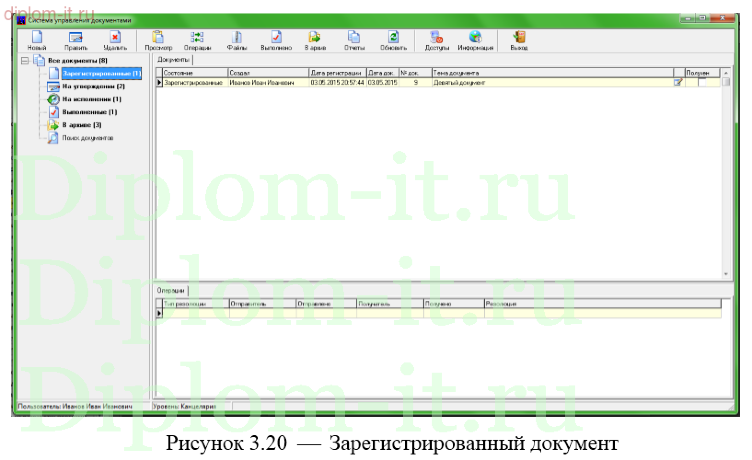Sort by № док. column header
Screen dimensions: 752x460
(x=415, y=73)
